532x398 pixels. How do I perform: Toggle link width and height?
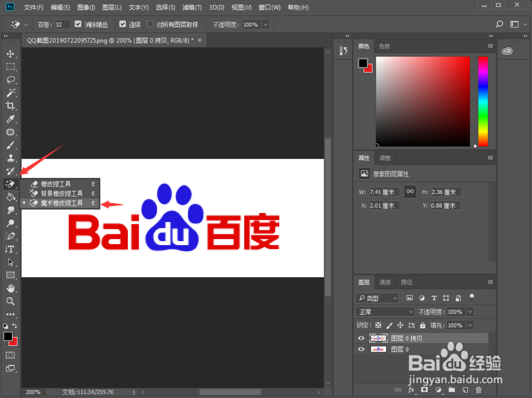coord(410,192)
